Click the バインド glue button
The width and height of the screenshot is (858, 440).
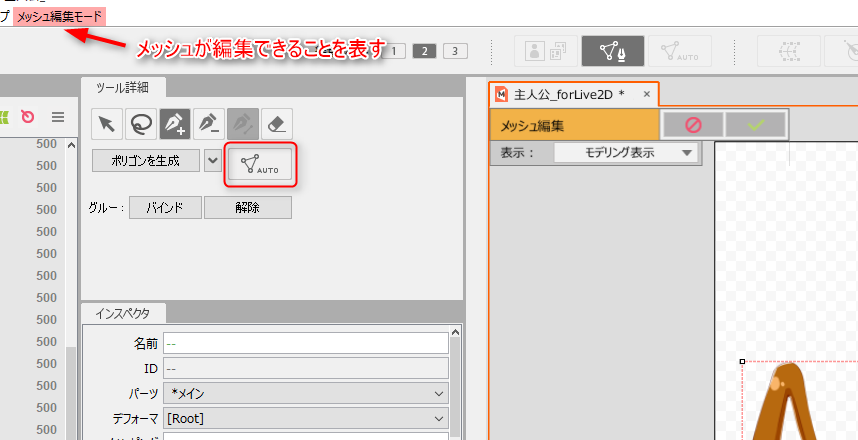[x=165, y=208]
